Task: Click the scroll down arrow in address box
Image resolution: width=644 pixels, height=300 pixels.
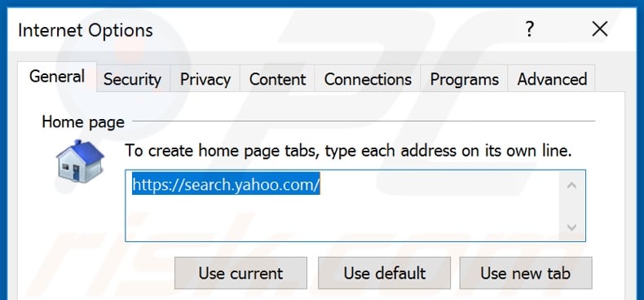Action: [x=571, y=227]
